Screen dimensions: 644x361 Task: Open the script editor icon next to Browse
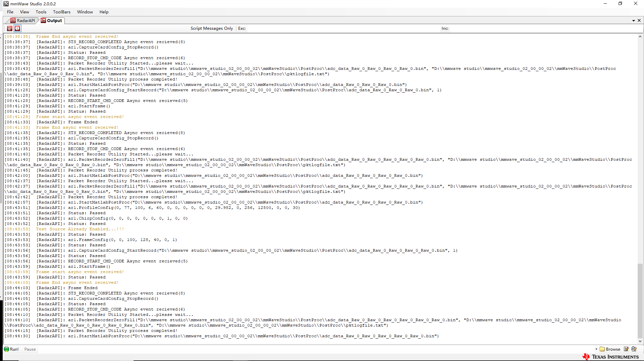[x=626, y=349]
